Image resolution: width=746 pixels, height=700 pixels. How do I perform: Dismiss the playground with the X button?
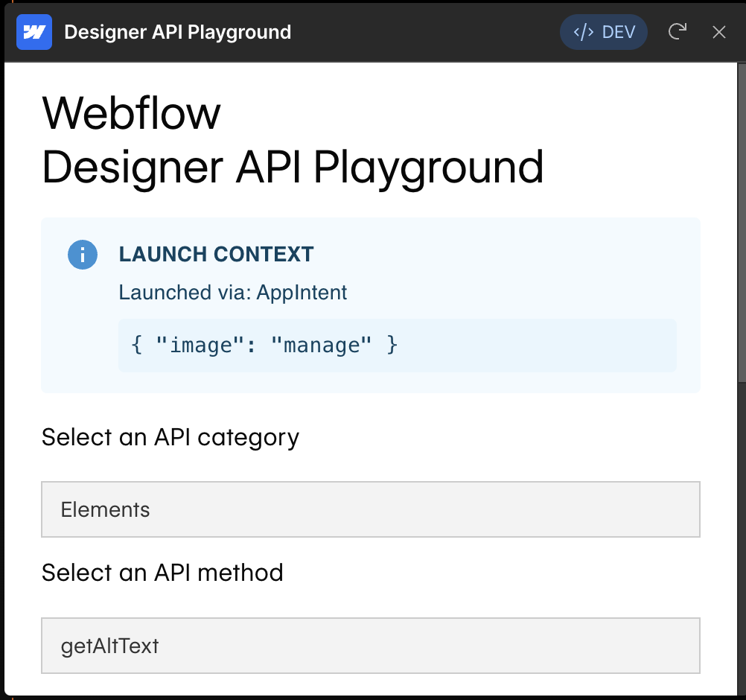click(718, 31)
